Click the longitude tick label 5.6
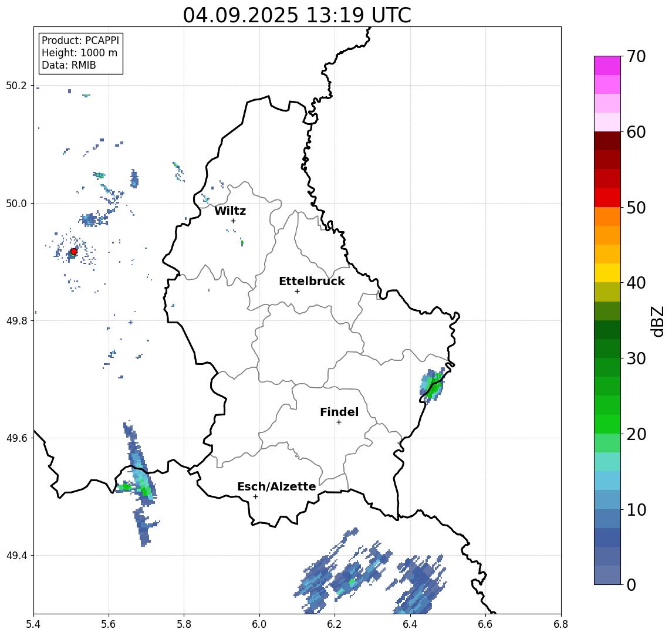The image size is (672, 636). coord(109,624)
